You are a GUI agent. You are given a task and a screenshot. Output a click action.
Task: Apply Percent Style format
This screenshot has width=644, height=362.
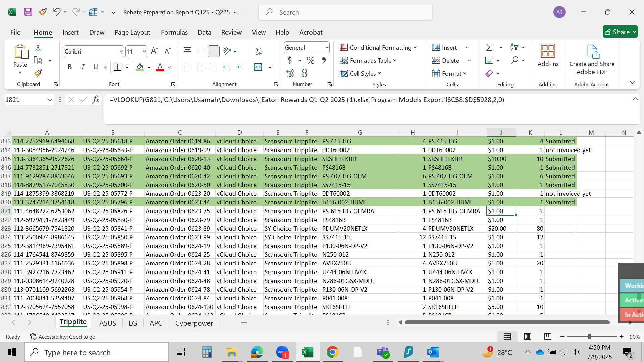coord(311,60)
